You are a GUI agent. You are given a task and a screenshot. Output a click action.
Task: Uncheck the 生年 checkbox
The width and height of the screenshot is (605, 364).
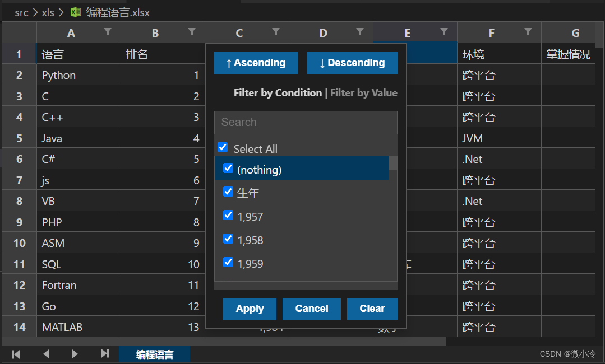click(228, 192)
